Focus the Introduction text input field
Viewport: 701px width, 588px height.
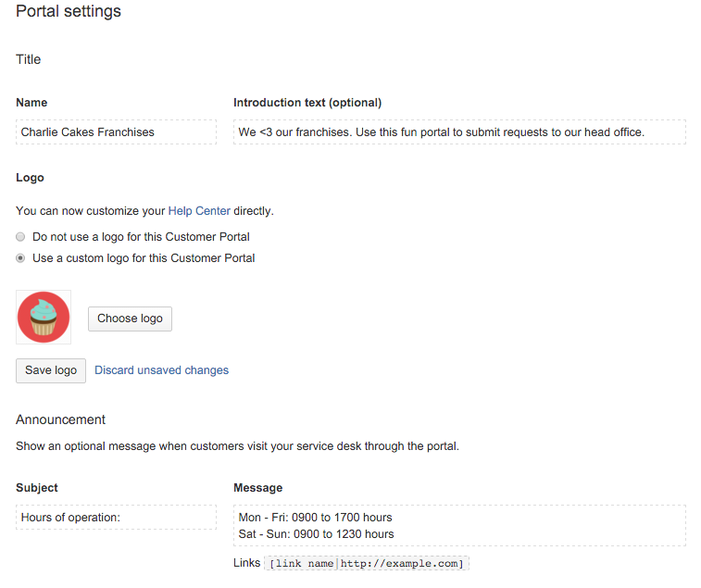(459, 131)
